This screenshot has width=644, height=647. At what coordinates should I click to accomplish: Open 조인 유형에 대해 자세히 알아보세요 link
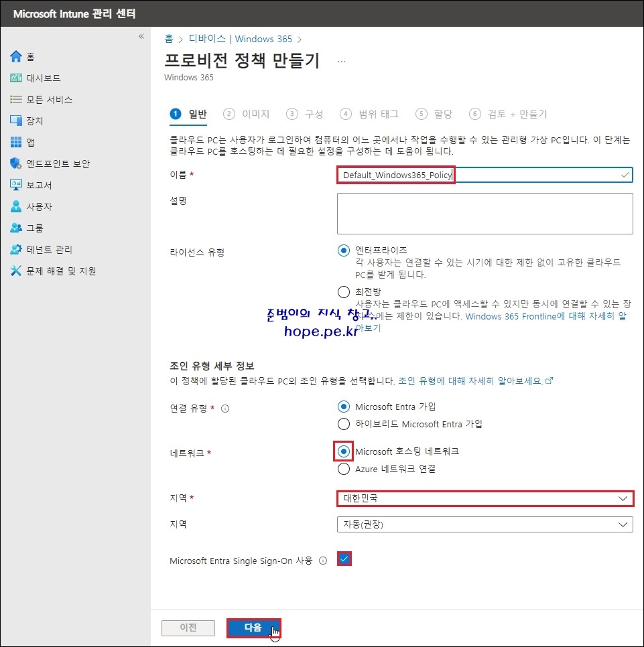coord(470,380)
